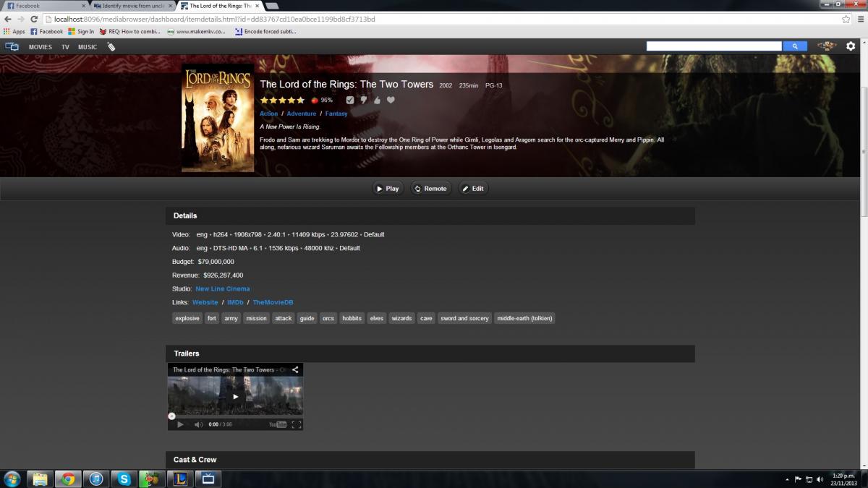Show hidden system tray icons arrow

787,479
